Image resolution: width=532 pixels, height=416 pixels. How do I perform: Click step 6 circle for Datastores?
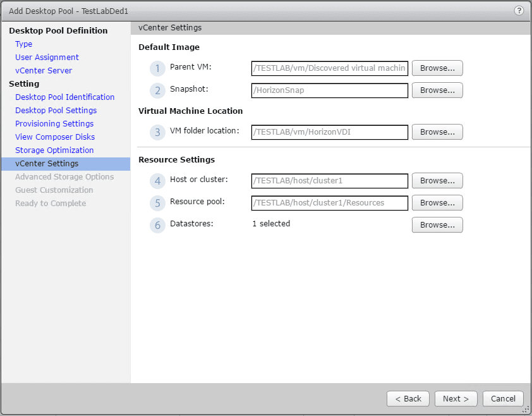[157, 225]
